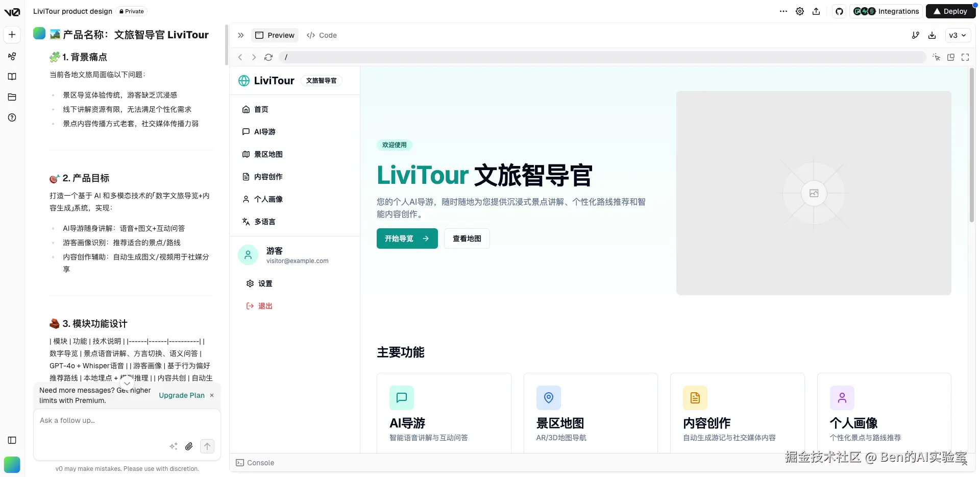
Task: Go forward in the preview browser
Action: tap(254, 57)
